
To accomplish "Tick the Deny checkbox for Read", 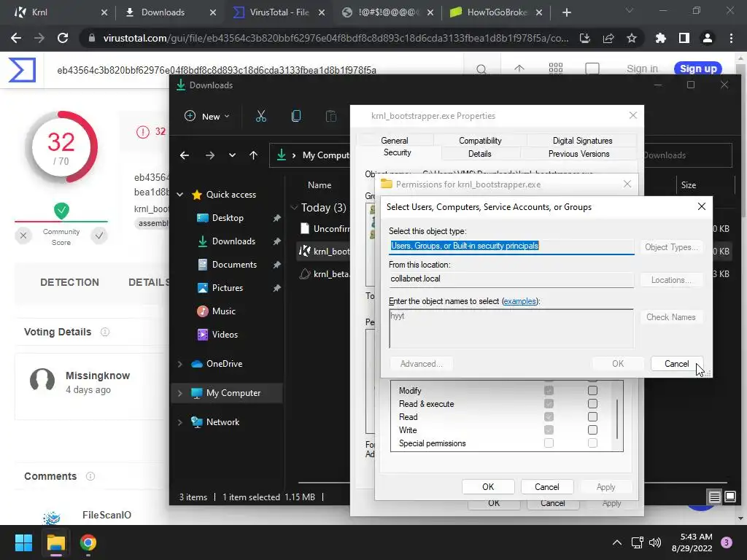I will pos(592,416).
